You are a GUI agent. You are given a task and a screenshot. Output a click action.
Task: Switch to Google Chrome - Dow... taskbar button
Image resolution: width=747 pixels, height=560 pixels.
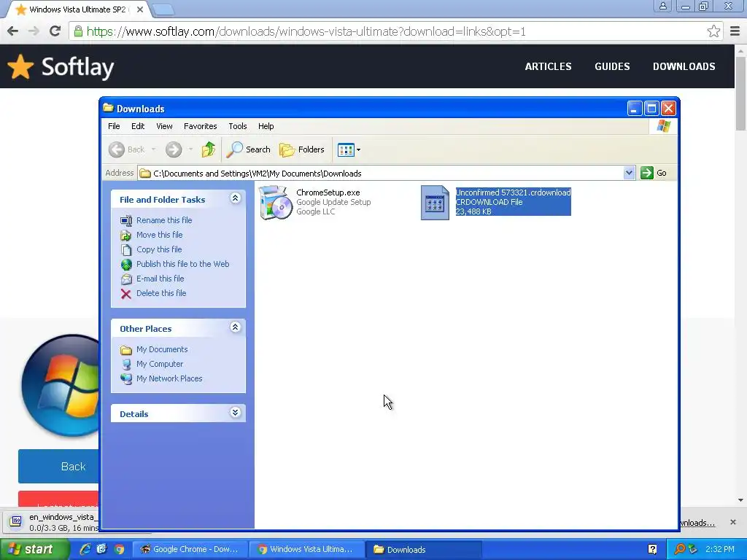pyautogui.click(x=190, y=549)
